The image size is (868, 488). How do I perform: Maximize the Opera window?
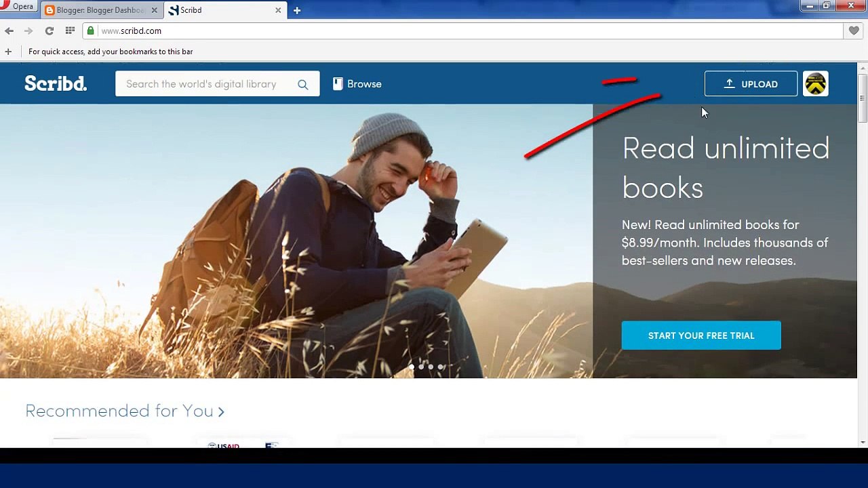click(827, 5)
